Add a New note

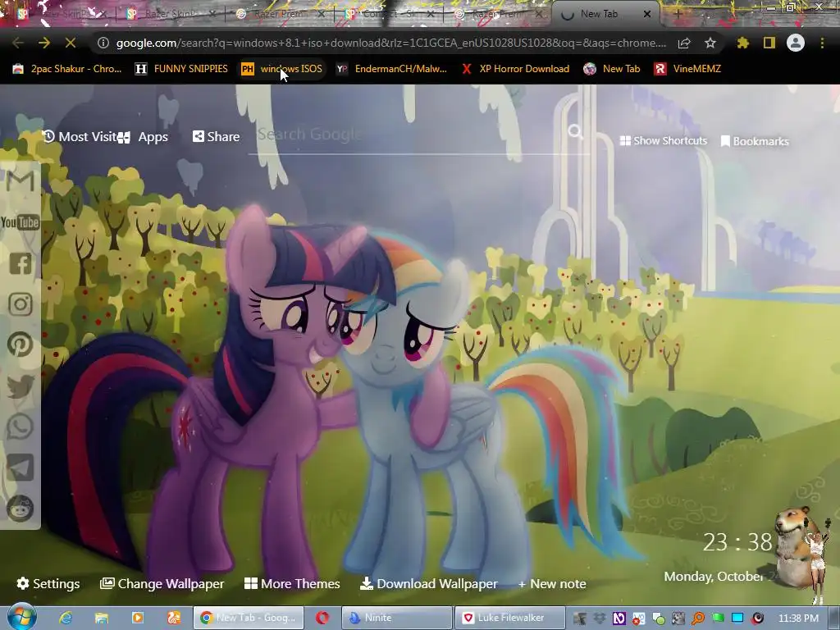[x=552, y=583]
